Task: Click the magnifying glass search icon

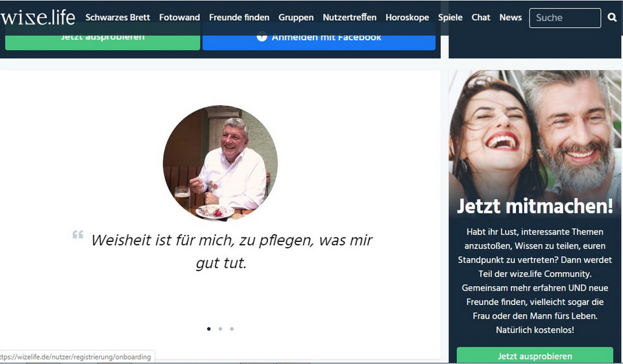Action: click(x=612, y=18)
